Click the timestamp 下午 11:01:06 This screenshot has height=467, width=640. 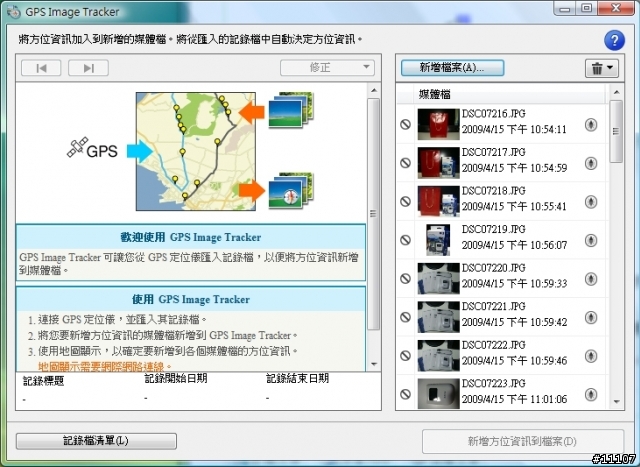pos(537,399)
